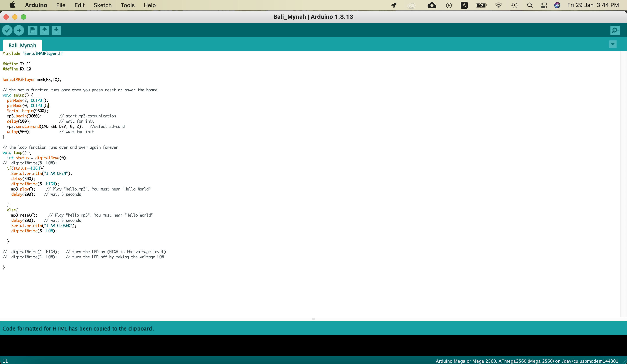
Task: Click line number 11 in status bar
Action: 5,361
